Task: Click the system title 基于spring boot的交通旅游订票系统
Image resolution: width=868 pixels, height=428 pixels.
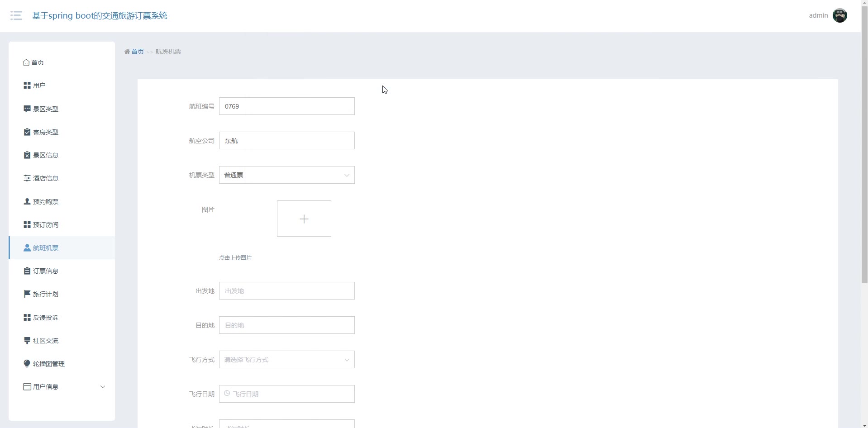Action: 100,15
